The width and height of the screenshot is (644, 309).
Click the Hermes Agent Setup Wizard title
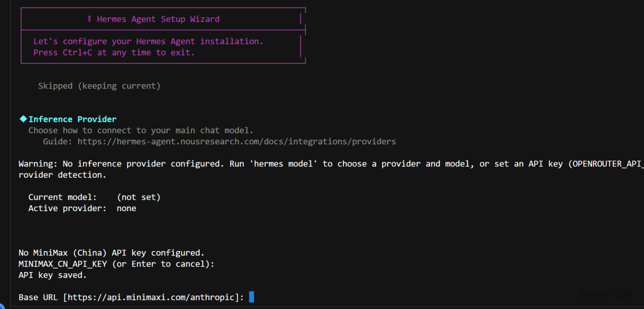coord(158,19)
